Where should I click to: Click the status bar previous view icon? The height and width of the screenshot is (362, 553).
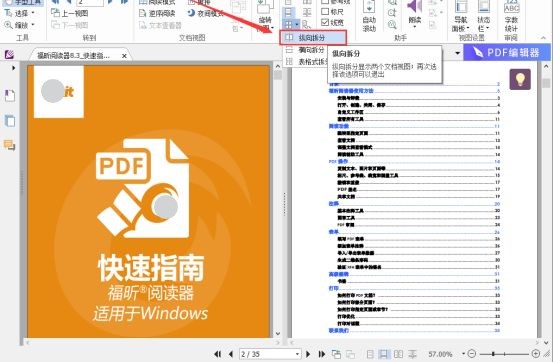[336, 354]
